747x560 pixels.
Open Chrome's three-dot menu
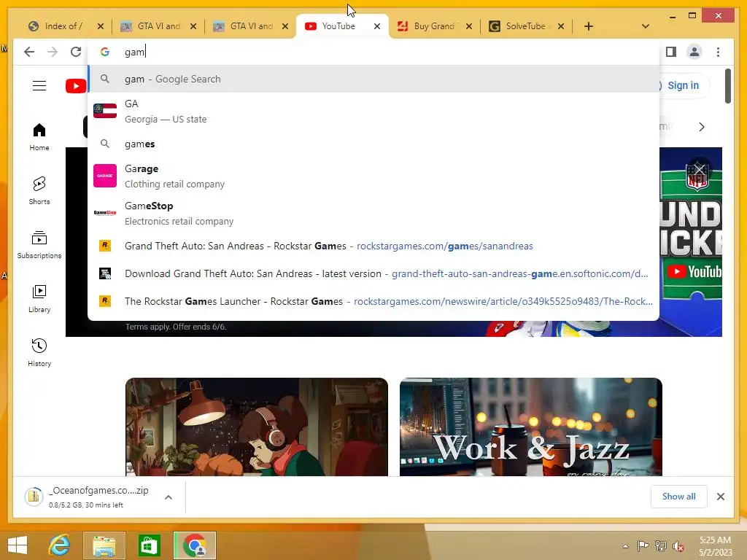[x=718, y=52]
